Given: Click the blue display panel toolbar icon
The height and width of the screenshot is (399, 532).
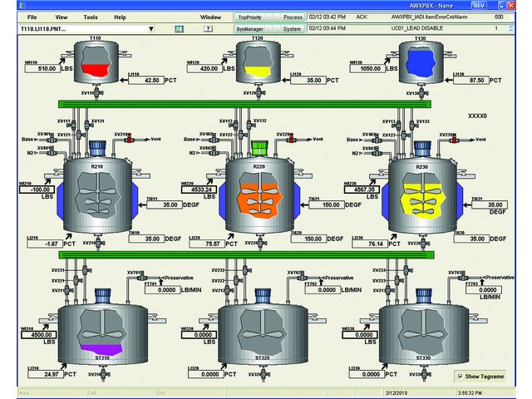Looking at the screenshot, I should coord(179,29).
